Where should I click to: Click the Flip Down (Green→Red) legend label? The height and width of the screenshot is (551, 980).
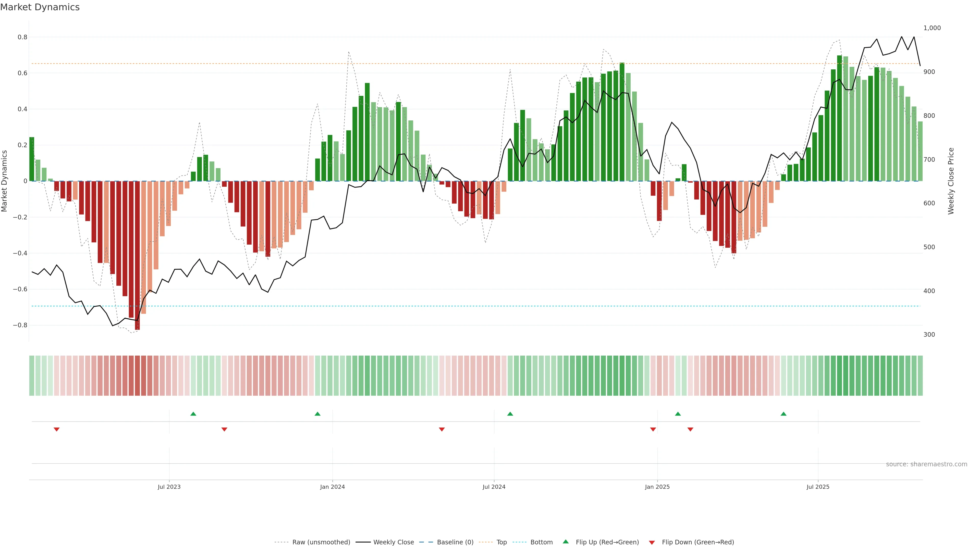pyautogui.click(x=698, y=542)
